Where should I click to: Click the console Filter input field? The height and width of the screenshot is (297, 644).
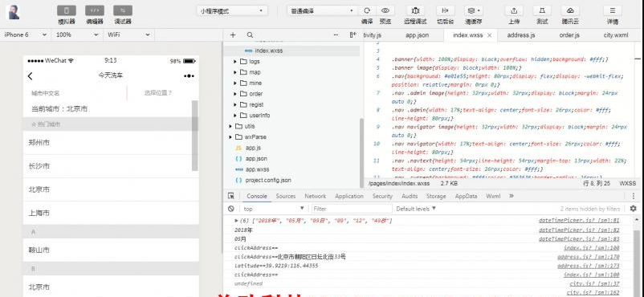coord(352,209)
